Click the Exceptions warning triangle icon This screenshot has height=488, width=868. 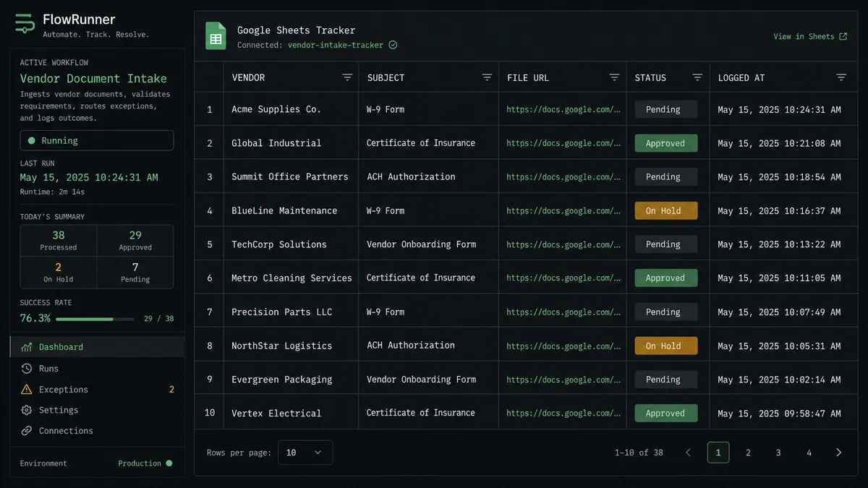click(x=27, y=390)
